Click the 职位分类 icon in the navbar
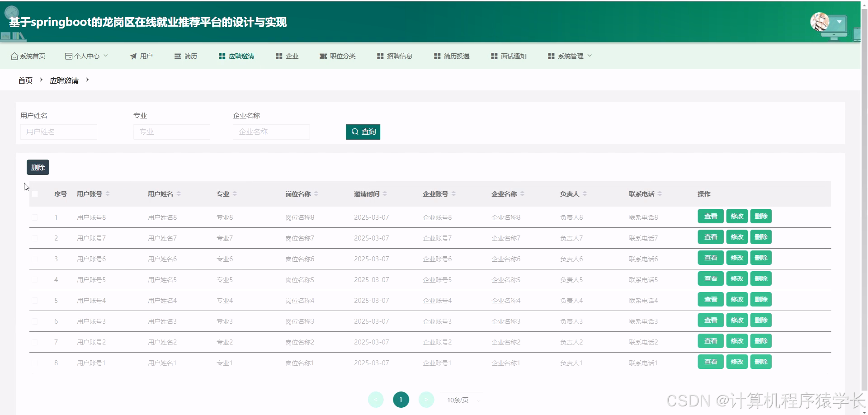The height and width of the screenshot is (415, 868). tap(323, 56)
